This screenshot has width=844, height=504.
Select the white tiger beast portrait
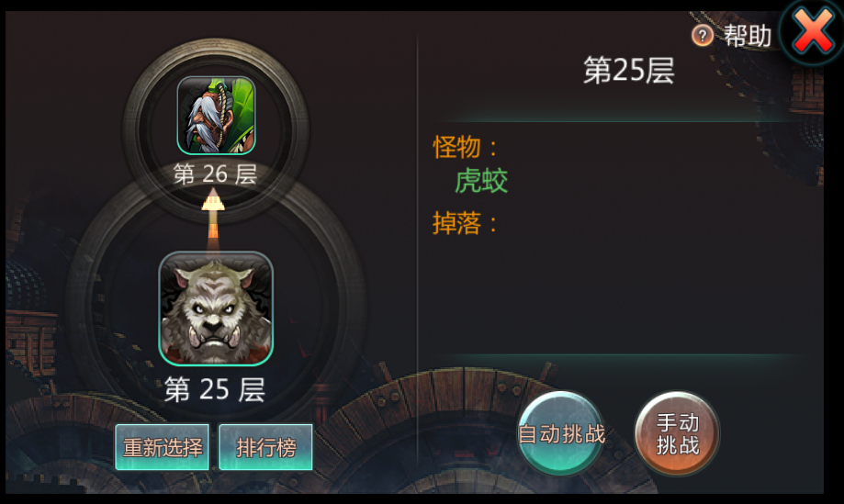216,308
